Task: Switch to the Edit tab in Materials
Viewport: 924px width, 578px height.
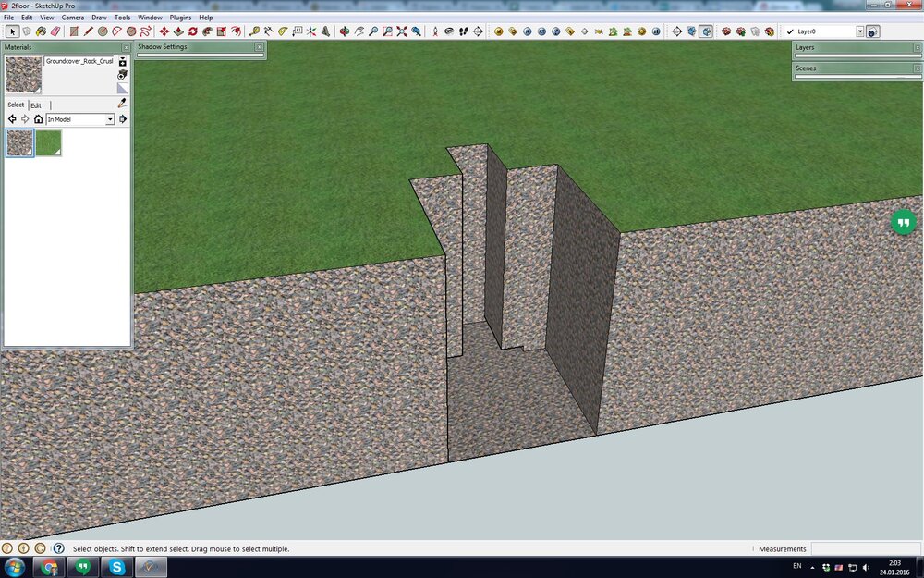Action: 36,105
